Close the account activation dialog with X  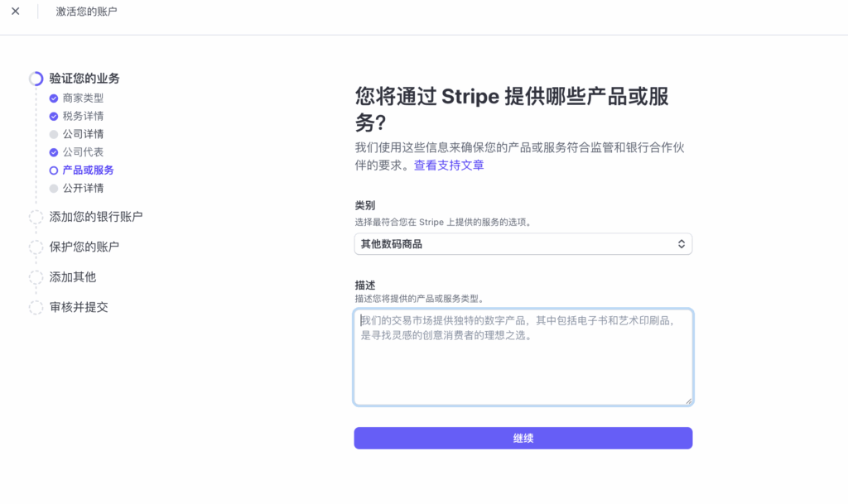15,12
